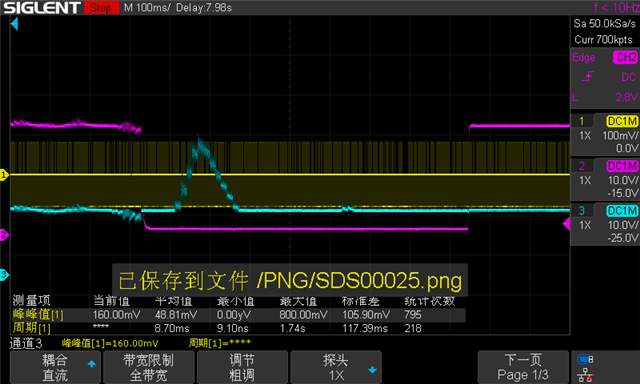
Task: Open the 带宽限制 全带宽 bandwidth limit option
Action: point(149,367)
